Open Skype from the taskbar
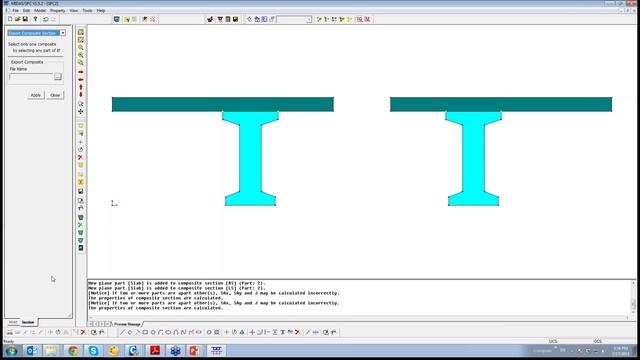The width and height of the screenshot is (640, 360). click(x=93, y=351)
